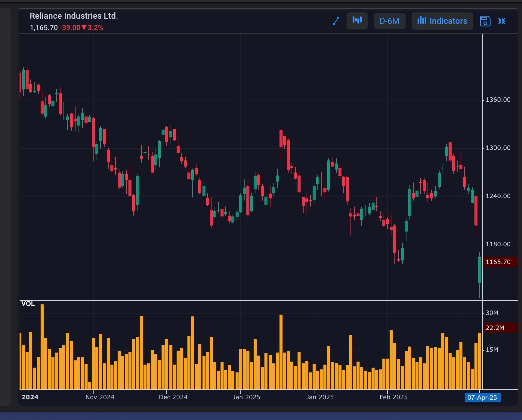Image resolution: width=522 pixels, height=420 pixels.
Task: Click the Feb 2025 date label
Action: (394, 397)
